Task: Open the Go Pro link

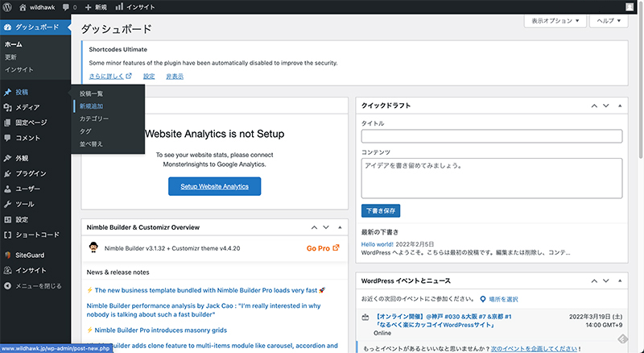Action: pos(323,248)
